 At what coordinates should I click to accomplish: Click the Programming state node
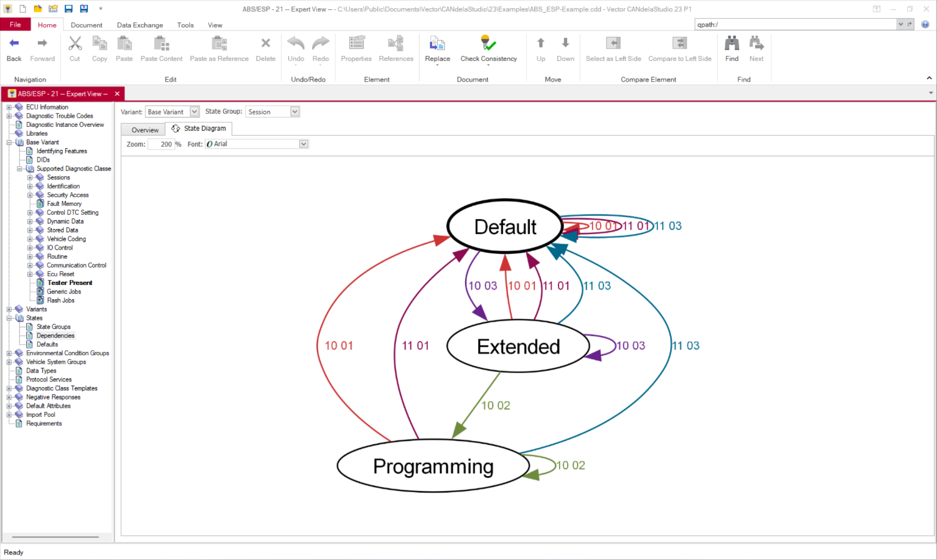[x=433, y=466]
